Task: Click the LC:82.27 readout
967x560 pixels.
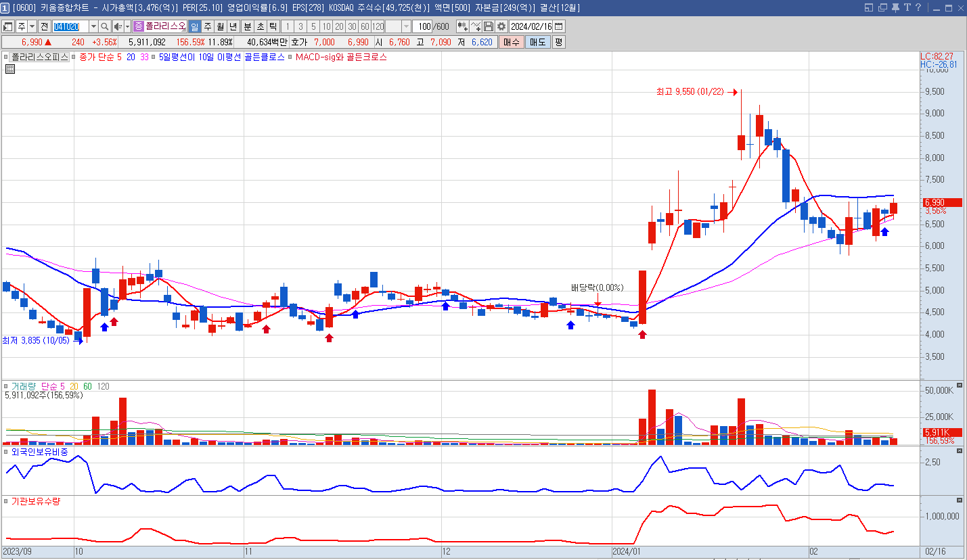Action: pos(937,56)
